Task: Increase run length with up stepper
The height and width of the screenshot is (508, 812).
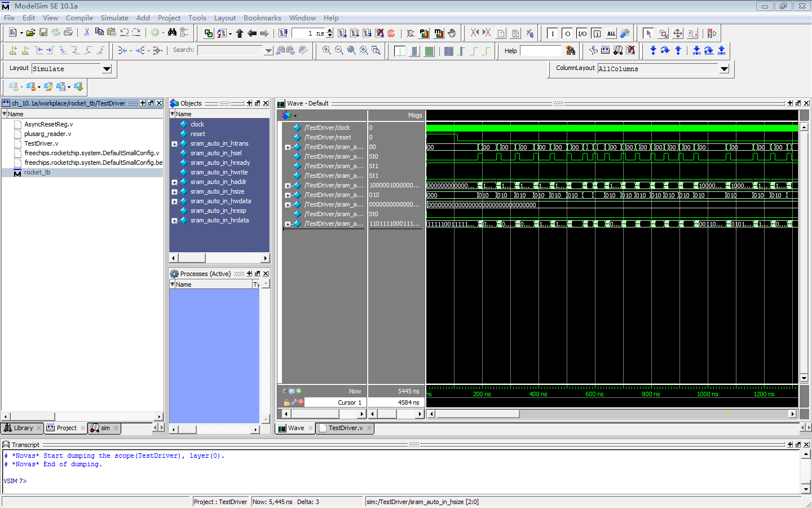Action: (x=330, y=30)
